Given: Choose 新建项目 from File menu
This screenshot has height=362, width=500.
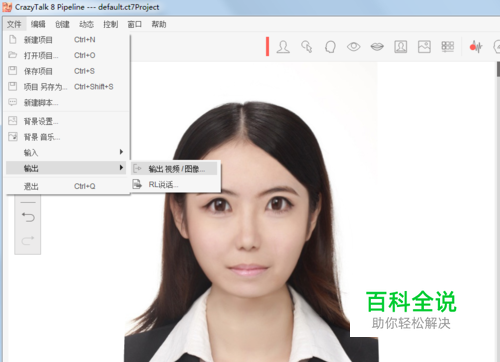Looking at the screenshot, I should [66, 40].
